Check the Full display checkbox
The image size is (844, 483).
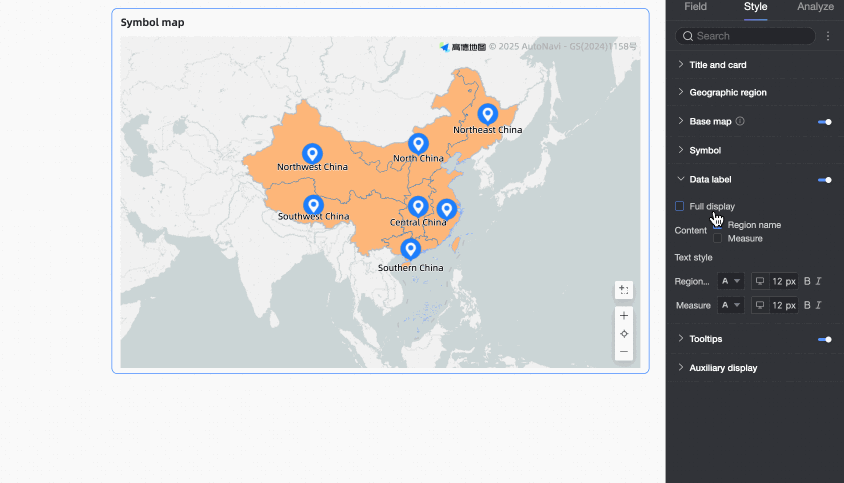[679, 206]
